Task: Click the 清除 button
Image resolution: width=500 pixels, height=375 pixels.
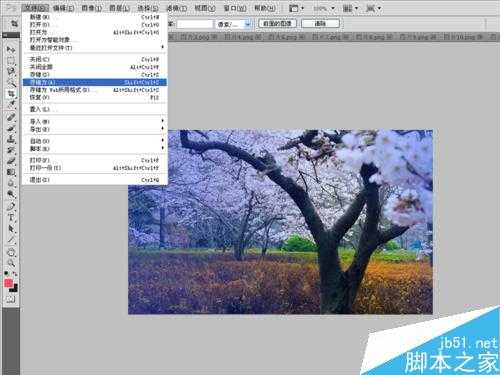Action: point(320,24)
